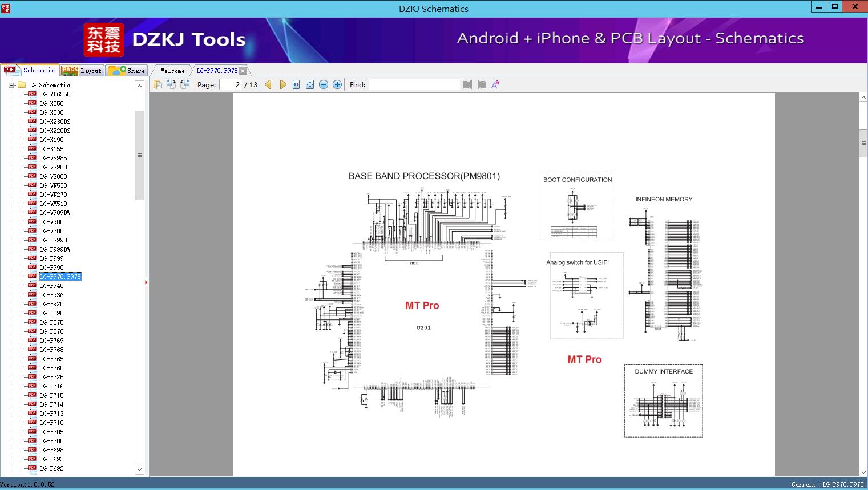868x490 pixels.
Task: Open the LG-P999DW schematic
Action: tap(55, 249)
